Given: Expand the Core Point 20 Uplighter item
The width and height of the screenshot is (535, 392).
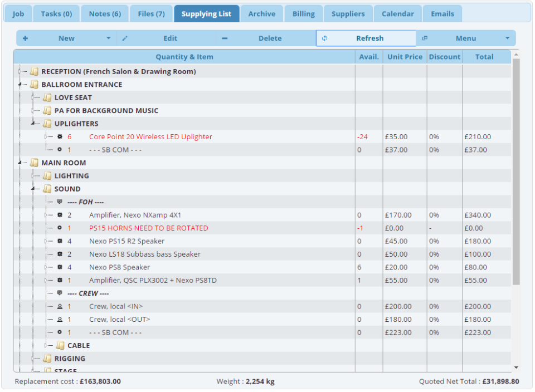Looking at the screenshot, I should tap(46, 136).
